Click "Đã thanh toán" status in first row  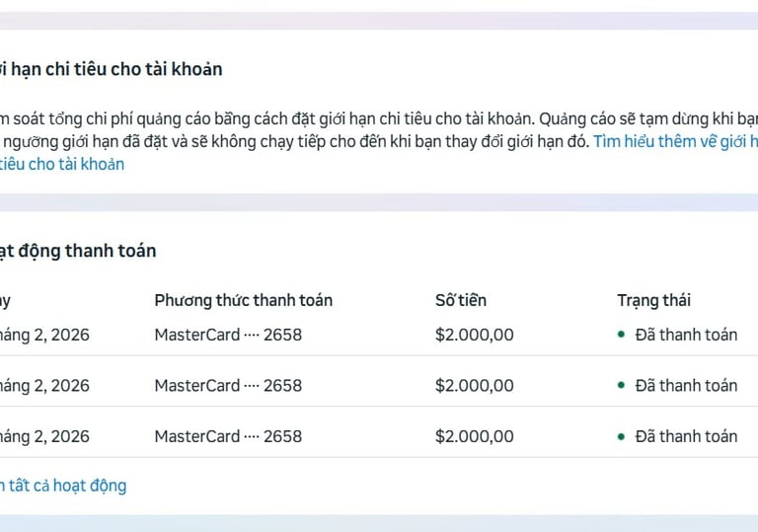(x=686, y=335)
